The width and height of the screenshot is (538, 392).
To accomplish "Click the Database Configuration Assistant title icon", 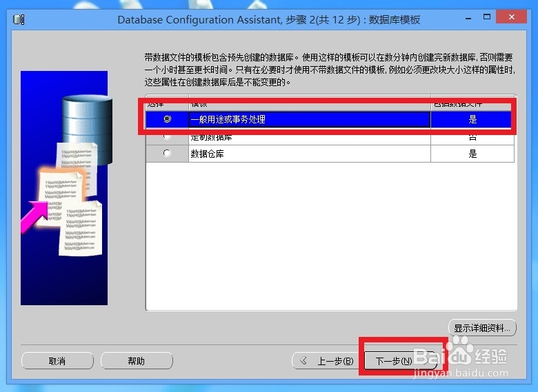I will (19, 19).
